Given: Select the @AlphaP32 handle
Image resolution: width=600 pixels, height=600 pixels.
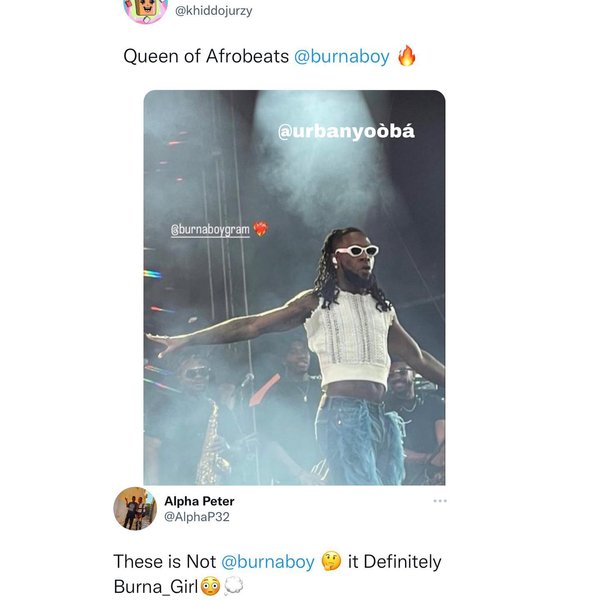Looking at the screenshot, I should (x=199, y=517).
